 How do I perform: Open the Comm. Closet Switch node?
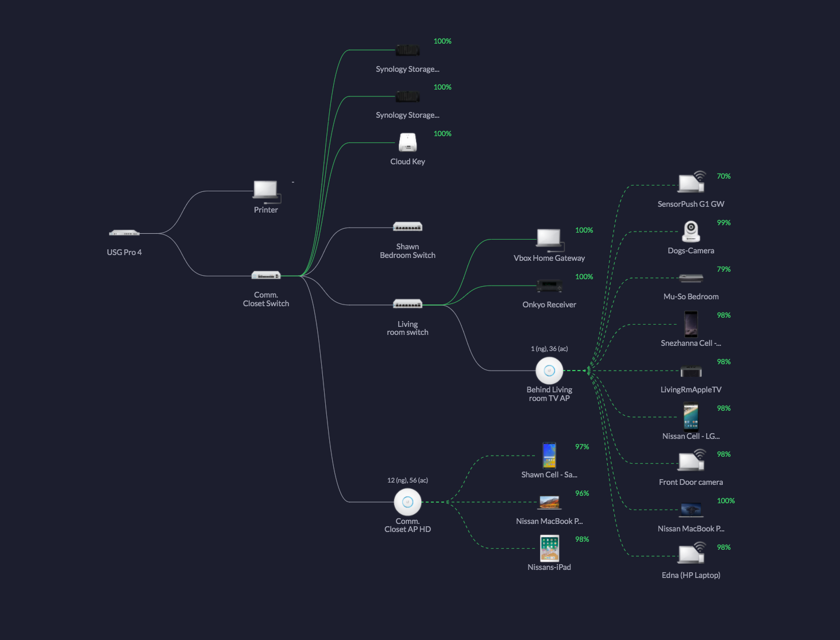pos(266,276)
